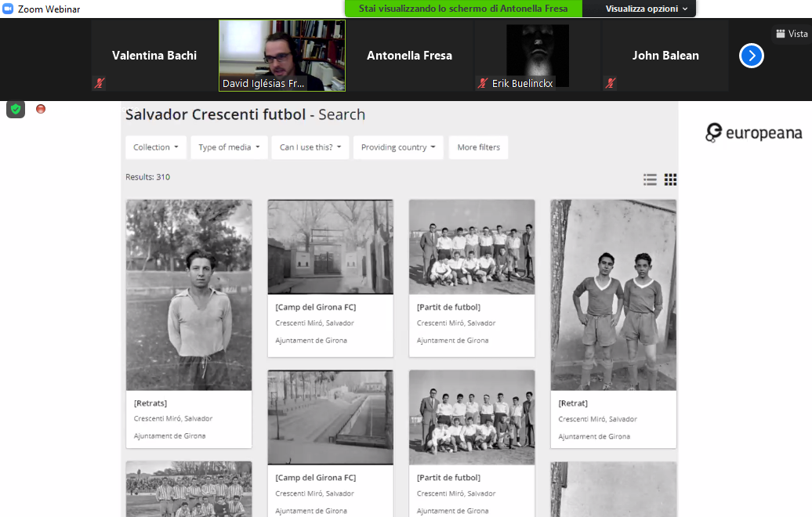The width and height of the screenshot is (812, 517).
Task: Open the first [Partit de futbol] team photo
Action: pos(472,247)
